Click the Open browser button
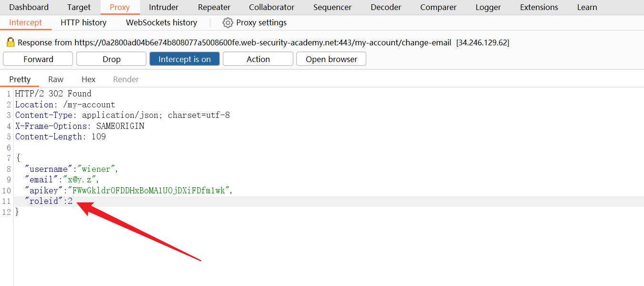644x286 pixels. (x=331, y=59)
